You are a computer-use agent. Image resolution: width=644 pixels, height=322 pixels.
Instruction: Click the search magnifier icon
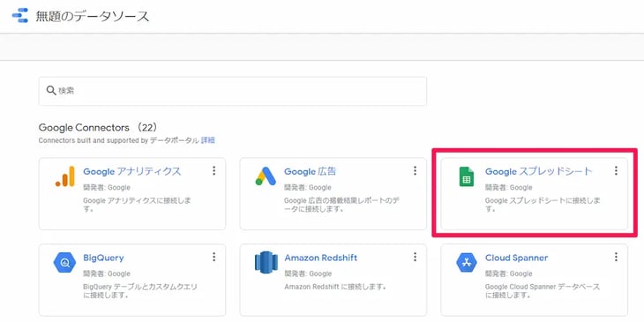tap(51, 90)
